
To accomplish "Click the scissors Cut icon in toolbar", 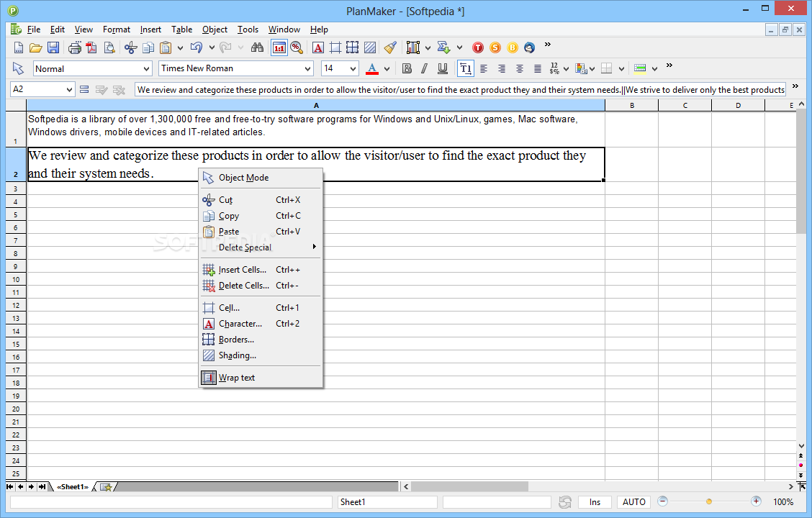I will (x=130, y=48).
